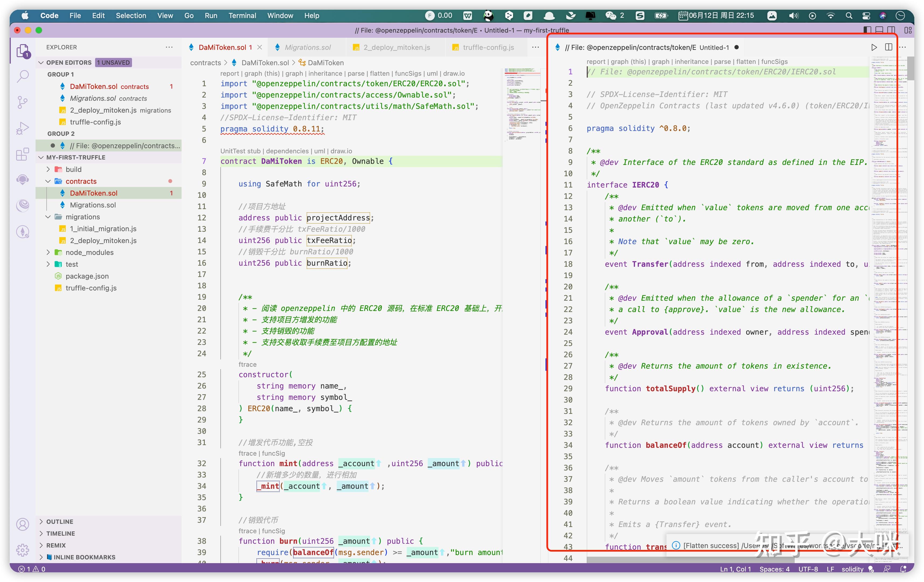Expand the build folder

coord(73,169)
